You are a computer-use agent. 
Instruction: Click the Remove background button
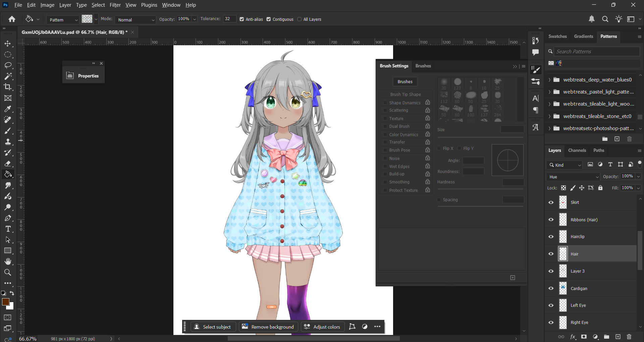point(268,327)
